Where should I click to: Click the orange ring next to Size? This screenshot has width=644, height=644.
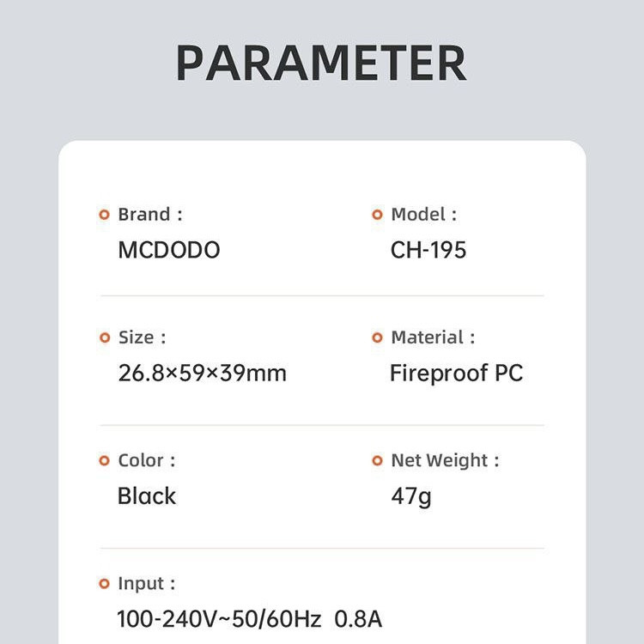point(105,337)
